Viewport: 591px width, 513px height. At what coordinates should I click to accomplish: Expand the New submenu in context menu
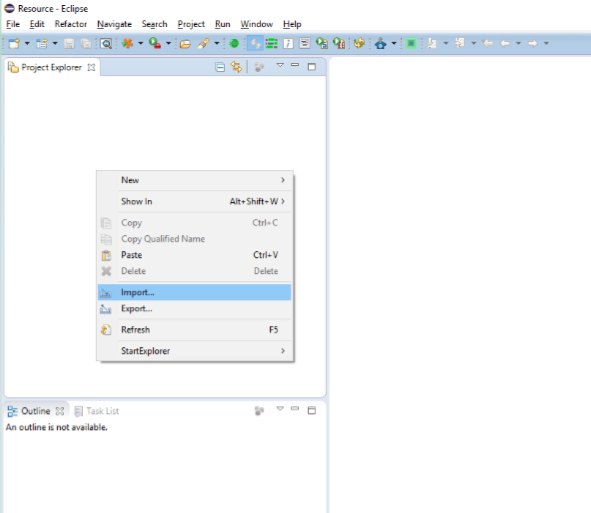[194, 180]
